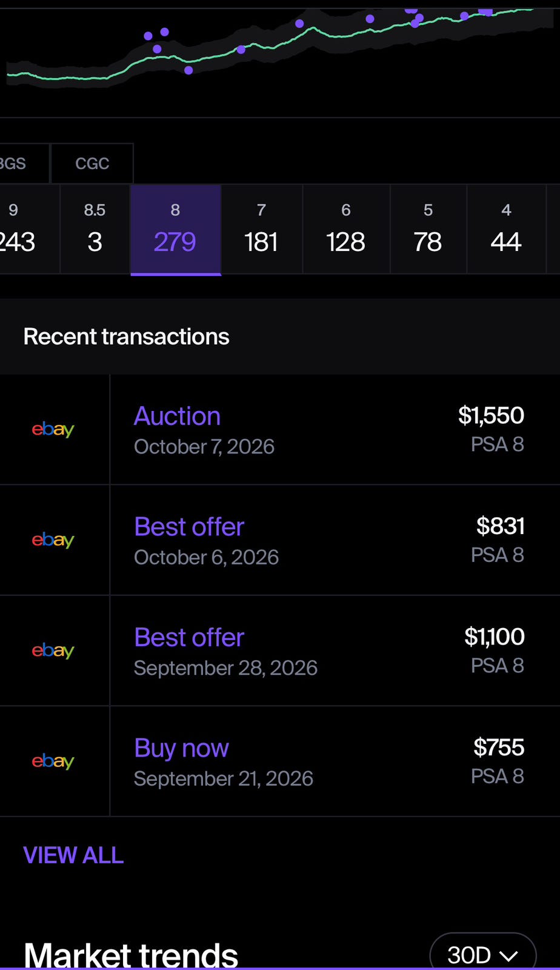Choose grade 6 with 128 population
The height and width of the screenshot is (970, 560).
346,230
